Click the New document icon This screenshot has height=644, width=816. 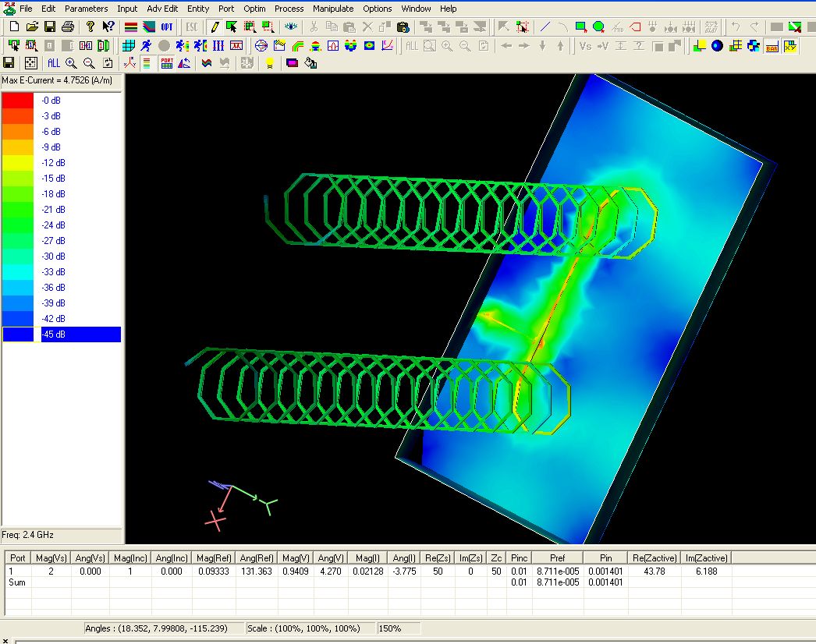(x=14, y=27)
